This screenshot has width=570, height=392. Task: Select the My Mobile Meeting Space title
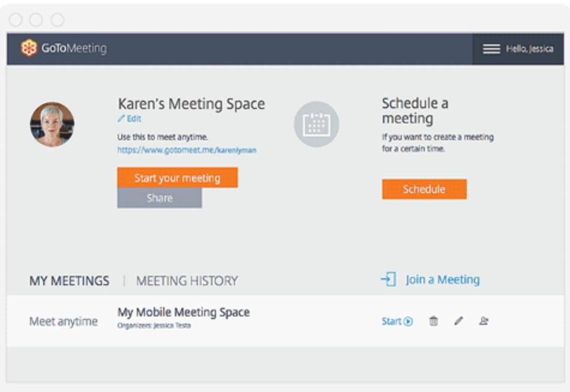(183, 312)
